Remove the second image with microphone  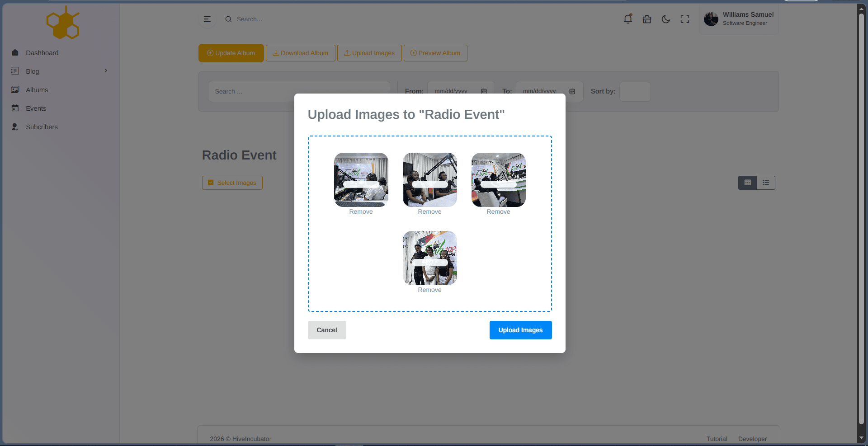429,211
